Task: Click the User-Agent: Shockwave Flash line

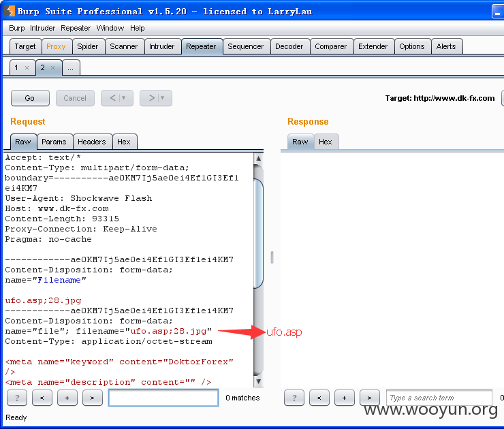Action: pyautogui.click(x=78, y=198)
